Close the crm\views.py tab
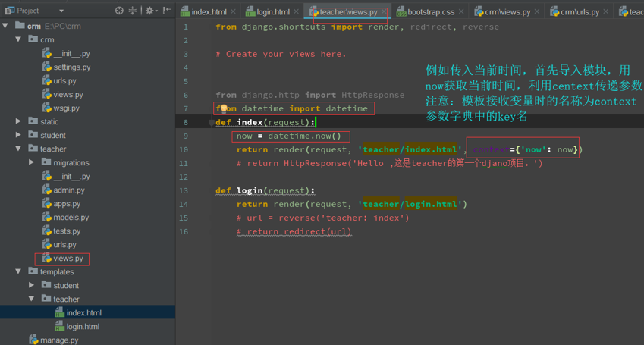Screen dimensions: 644x345 point(537,12)
